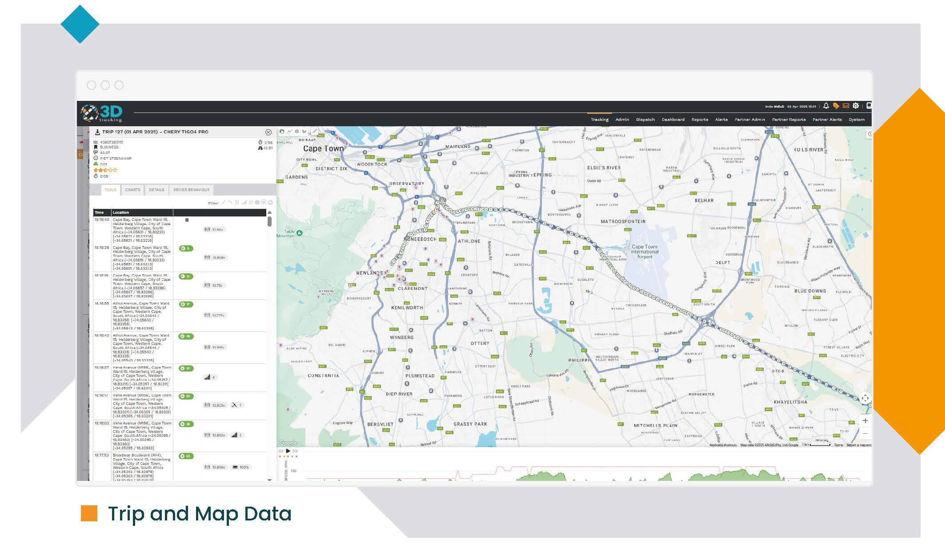Toggle the power/ignition table filter

click(x=251, y=203)
